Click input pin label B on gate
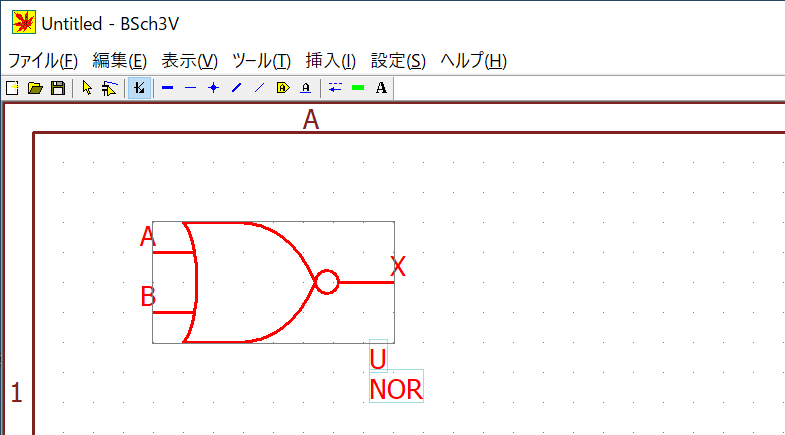 coord(148,296)
